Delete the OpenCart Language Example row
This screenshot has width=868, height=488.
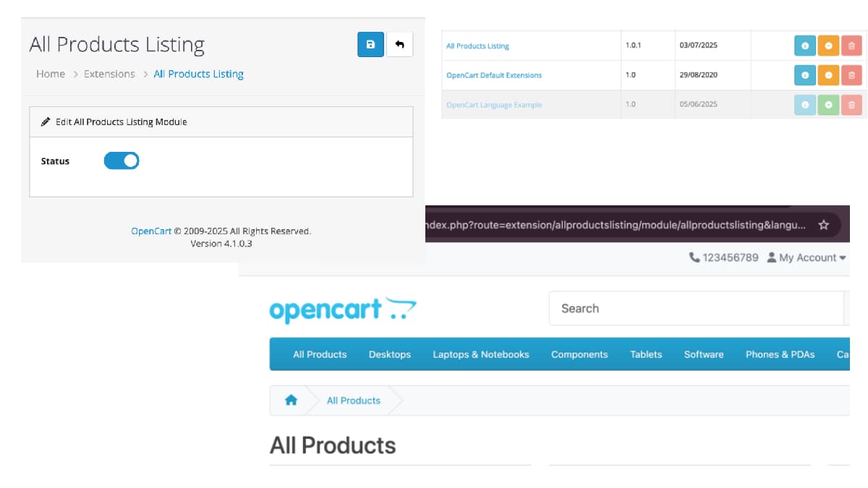851,105
